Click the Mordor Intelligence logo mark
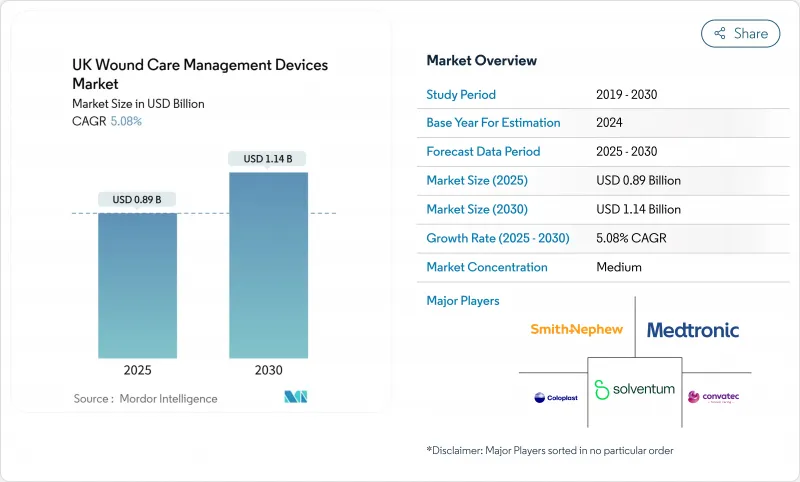 pyautogui.click(x=296, y=397)
